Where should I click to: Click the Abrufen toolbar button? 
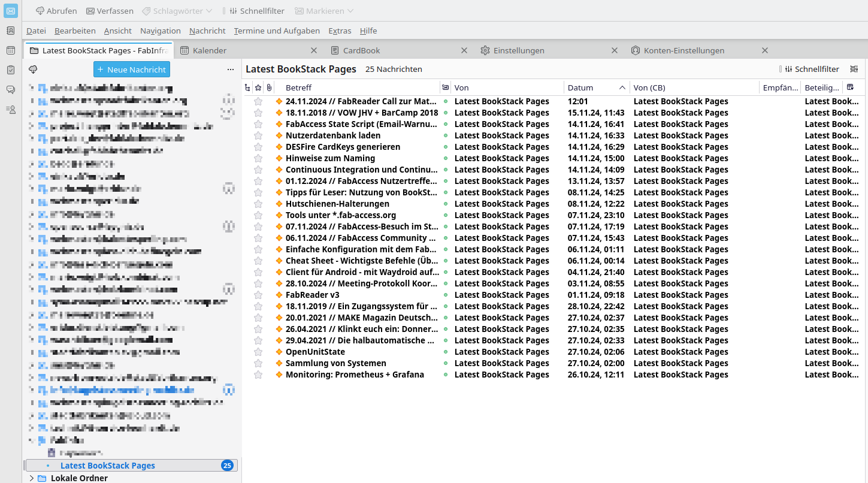(x=56, y=11)
